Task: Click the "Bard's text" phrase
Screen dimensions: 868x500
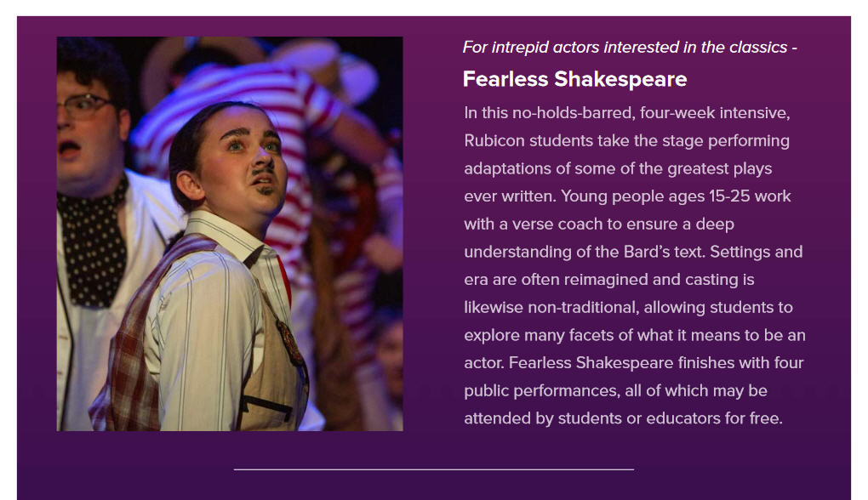Action: click(x=662, y=253)
